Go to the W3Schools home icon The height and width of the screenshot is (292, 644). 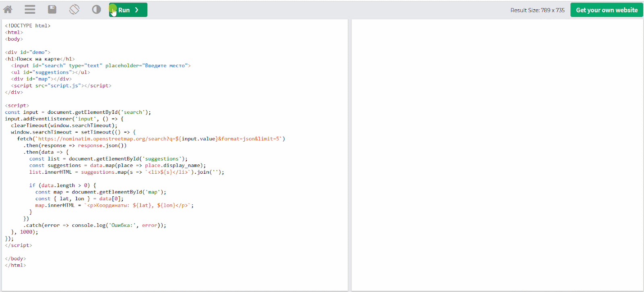pos(8,9)
